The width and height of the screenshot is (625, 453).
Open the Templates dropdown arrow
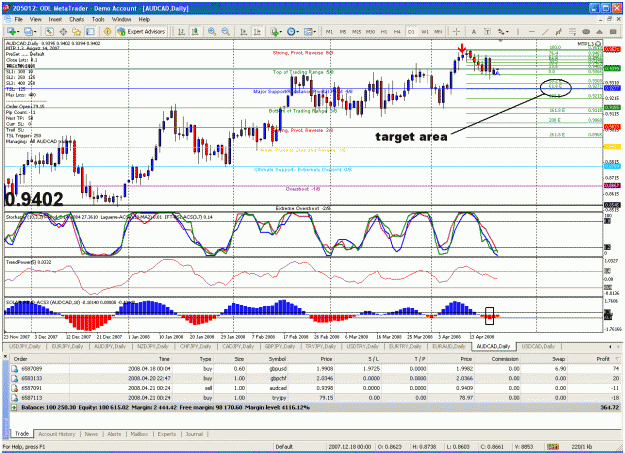coord(315,32)
